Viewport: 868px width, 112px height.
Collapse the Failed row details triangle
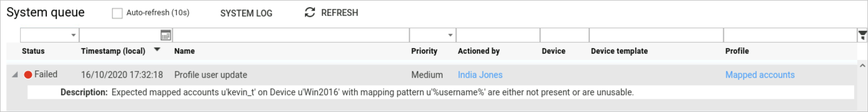pyautogui.click(x=15, y=75)
